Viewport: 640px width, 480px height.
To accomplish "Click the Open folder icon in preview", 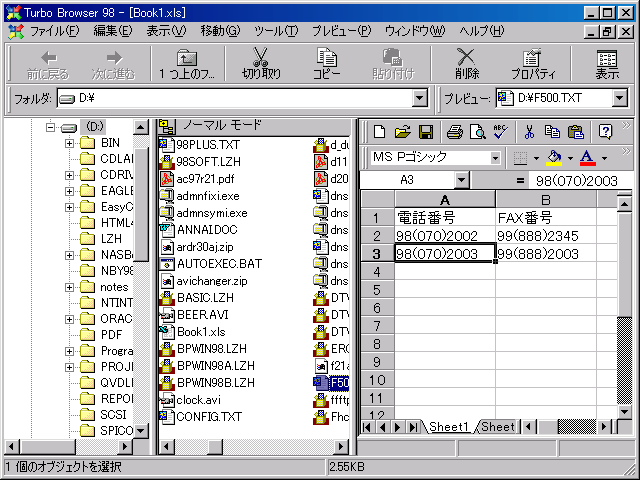I will pyautogui.click(x=403, y=132).
